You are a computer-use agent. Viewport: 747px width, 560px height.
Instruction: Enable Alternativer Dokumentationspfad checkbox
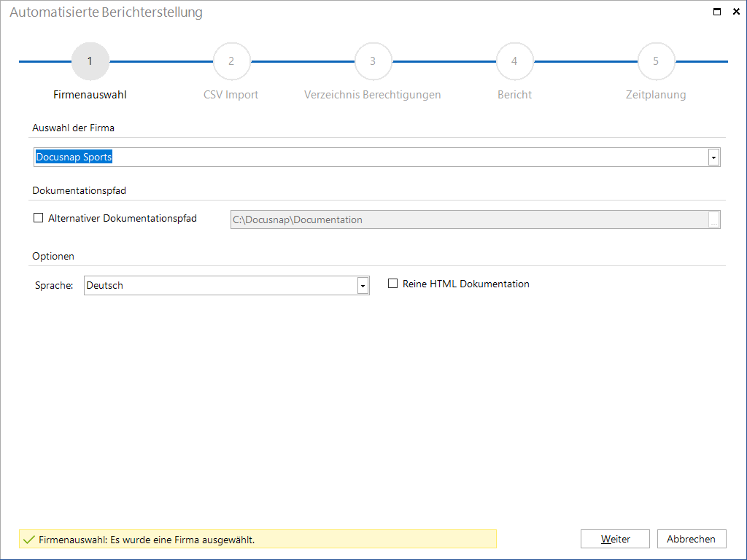(38, 218)
